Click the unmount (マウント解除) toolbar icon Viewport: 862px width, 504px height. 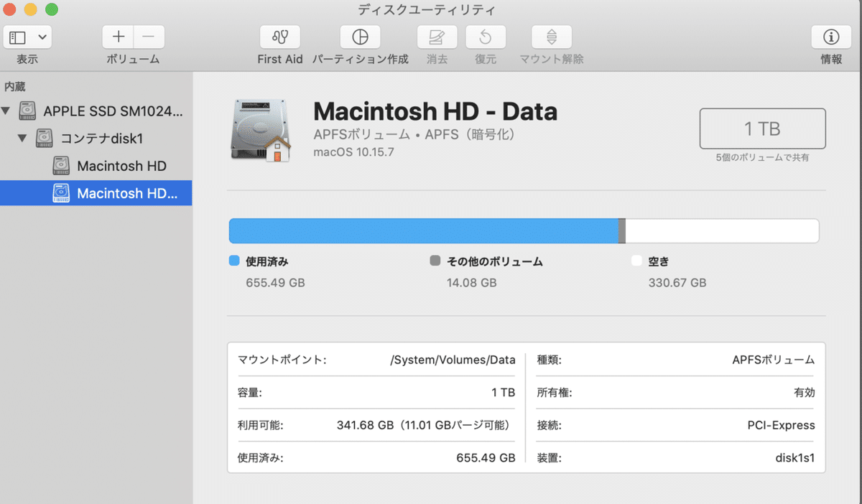coord(552,37)
